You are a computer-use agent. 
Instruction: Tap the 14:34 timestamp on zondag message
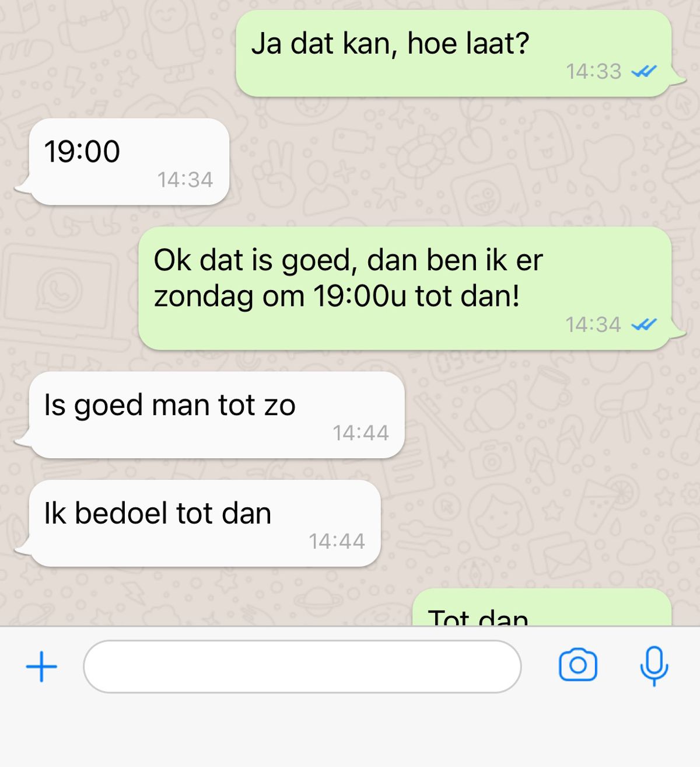coord(593,324)
